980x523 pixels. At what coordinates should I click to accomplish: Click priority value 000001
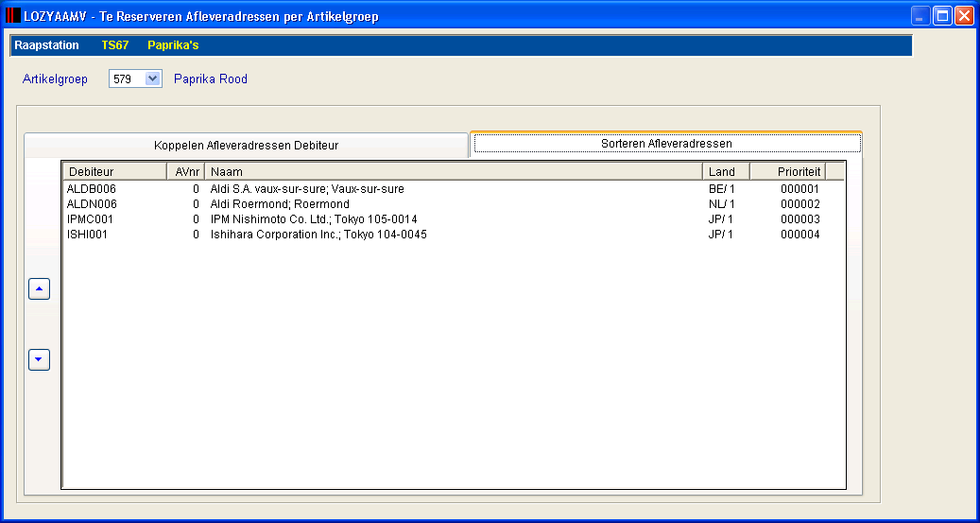coord(800,189)
